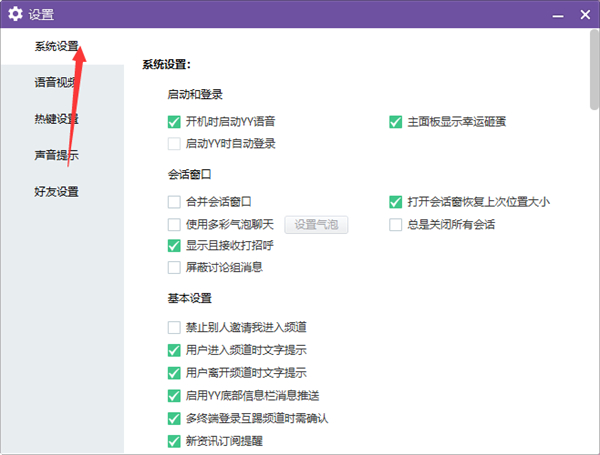This screenshot has width=600, height=455.
Task: Enable 启动YY时自动登录 checkbox
Action: (x=175, y=144)
